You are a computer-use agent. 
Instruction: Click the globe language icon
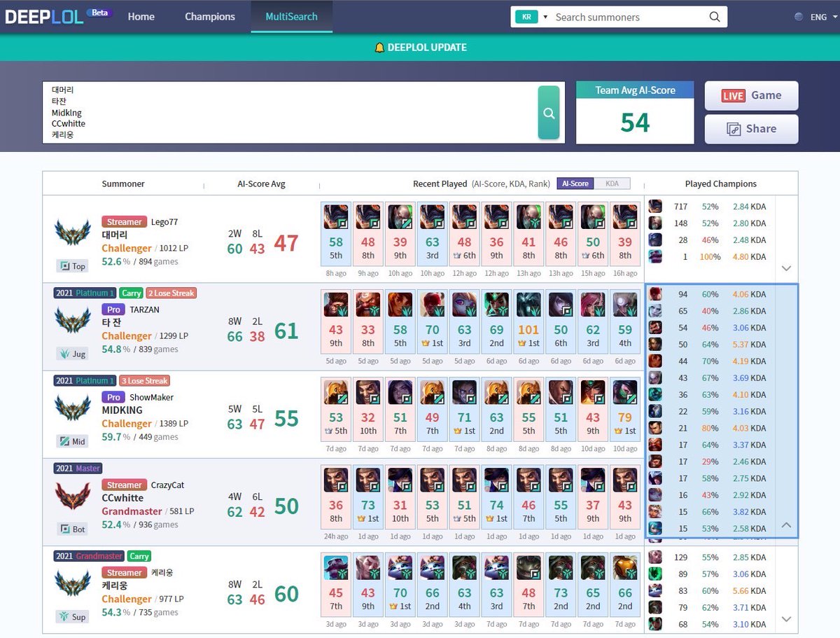coord(799,17)
